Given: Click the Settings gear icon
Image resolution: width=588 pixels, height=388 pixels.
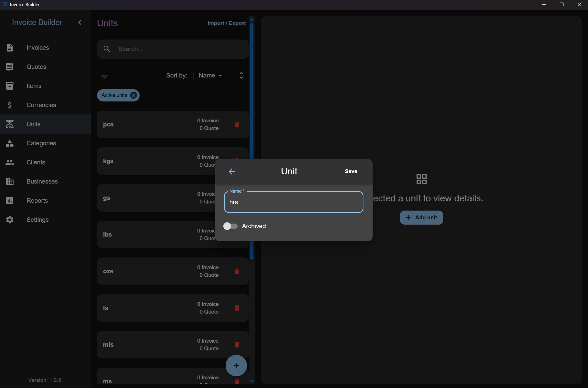Looking at the screenshot, I should (10, 220).
